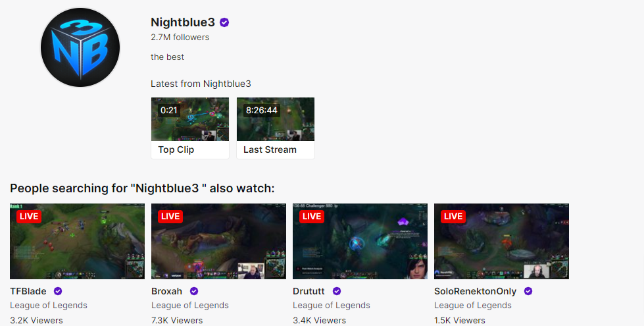Viewport: 644px width, 326px height.
Task: Open the Top Clip thumbnail
Action: [x=190, y=119]
